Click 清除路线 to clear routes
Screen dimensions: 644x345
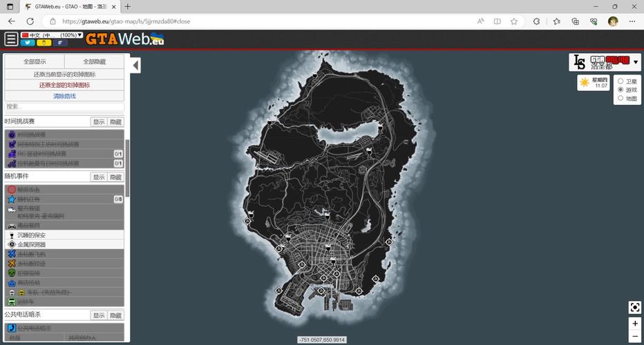click(x=64, y=96)
